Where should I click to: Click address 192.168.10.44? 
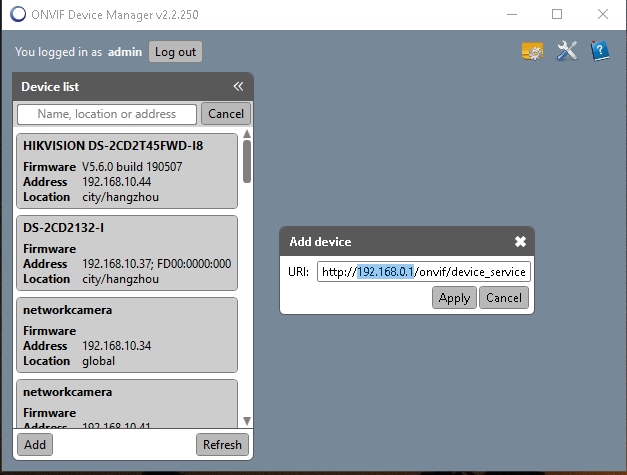click(x=116, y=182)
